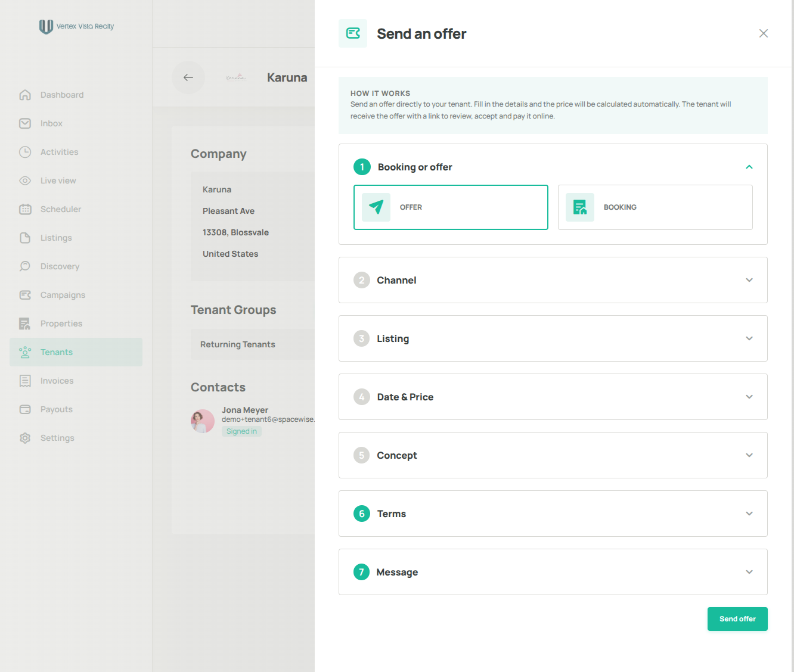Screen dimensions: 794x672
Task: Expand the Channel section
Action: coord(553,280)
